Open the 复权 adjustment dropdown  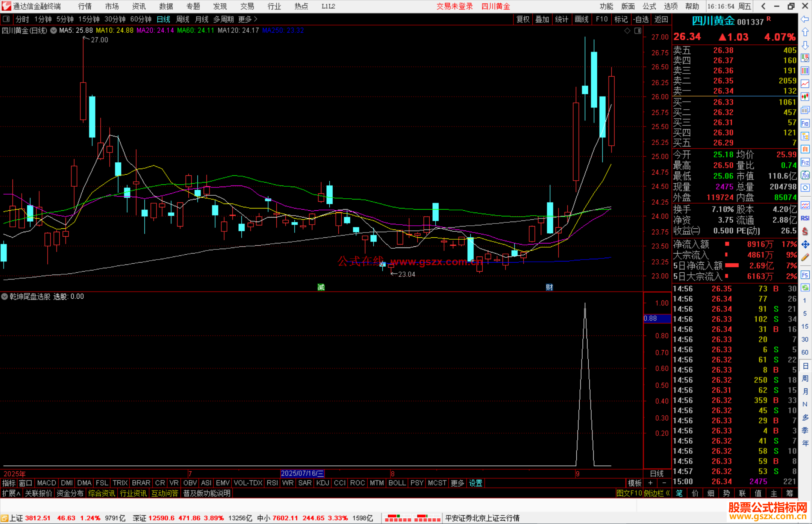523,19
